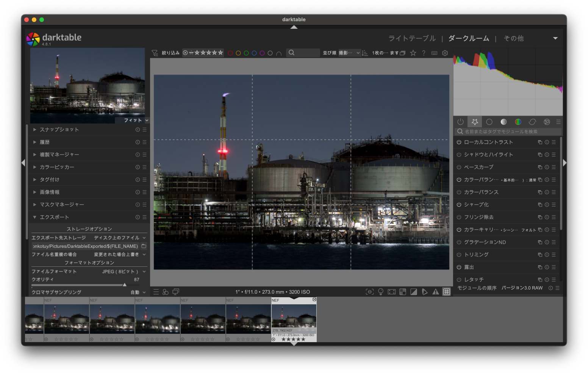
Task: Select the red color label filter
Action: tap(230, 53)
